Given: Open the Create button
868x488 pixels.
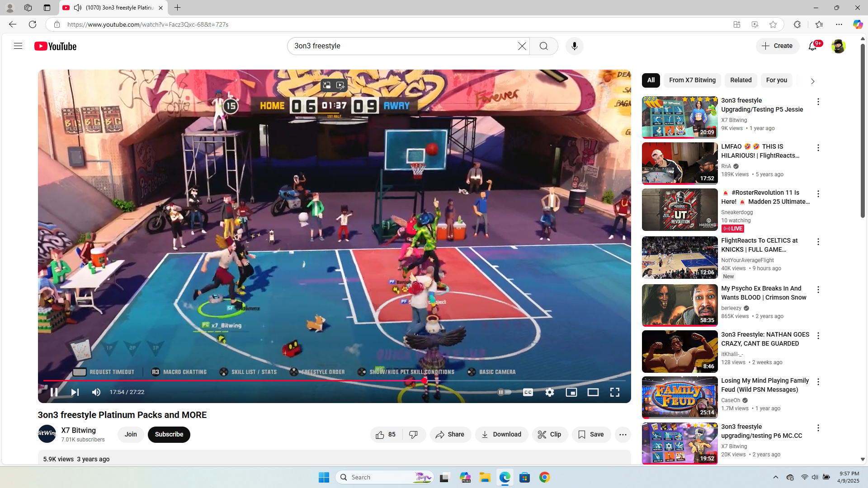Looking at the screenshot, I should [x=778, y=46].
